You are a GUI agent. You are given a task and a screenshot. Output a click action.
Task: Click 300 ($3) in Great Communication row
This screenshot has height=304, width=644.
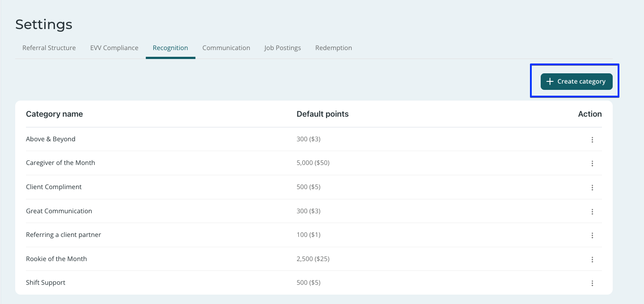(x=309, y=211)
